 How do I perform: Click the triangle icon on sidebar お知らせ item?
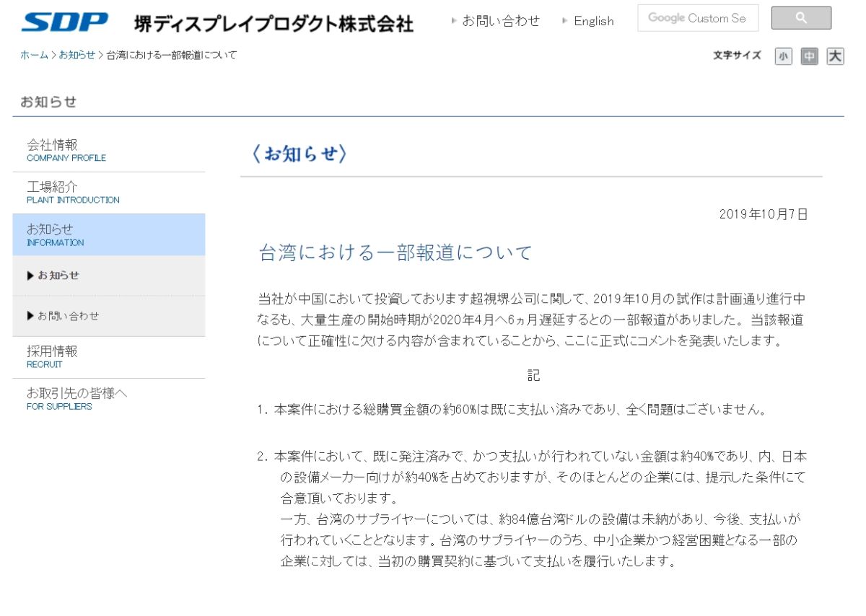[x=32, y=276]
